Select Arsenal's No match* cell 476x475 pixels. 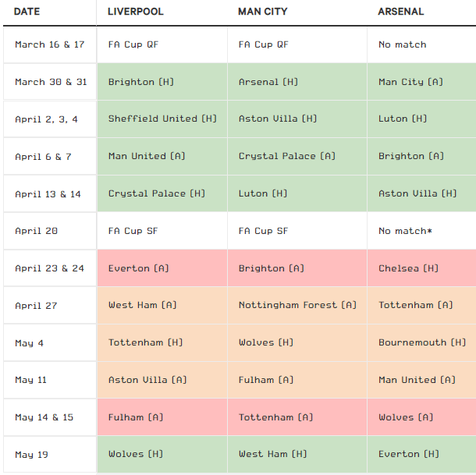(x=421, y=231)
